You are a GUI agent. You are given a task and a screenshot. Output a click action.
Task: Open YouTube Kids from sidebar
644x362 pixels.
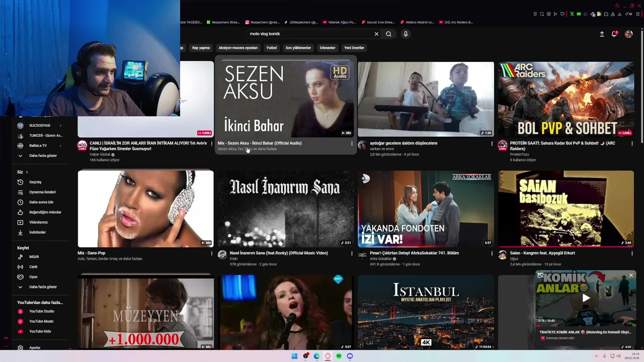click(x=39, y=331)
